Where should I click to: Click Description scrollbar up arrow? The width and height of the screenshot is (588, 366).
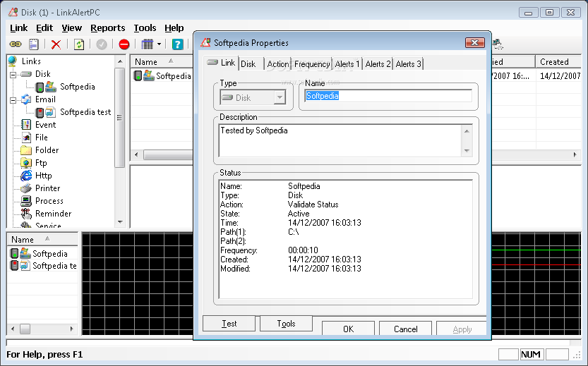pyautogui.click(x=467, y=130)
